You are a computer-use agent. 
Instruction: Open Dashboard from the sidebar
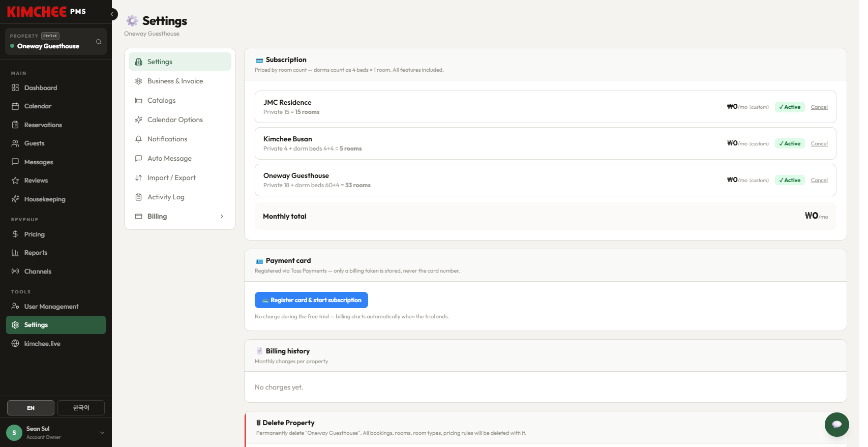[56, 87]
